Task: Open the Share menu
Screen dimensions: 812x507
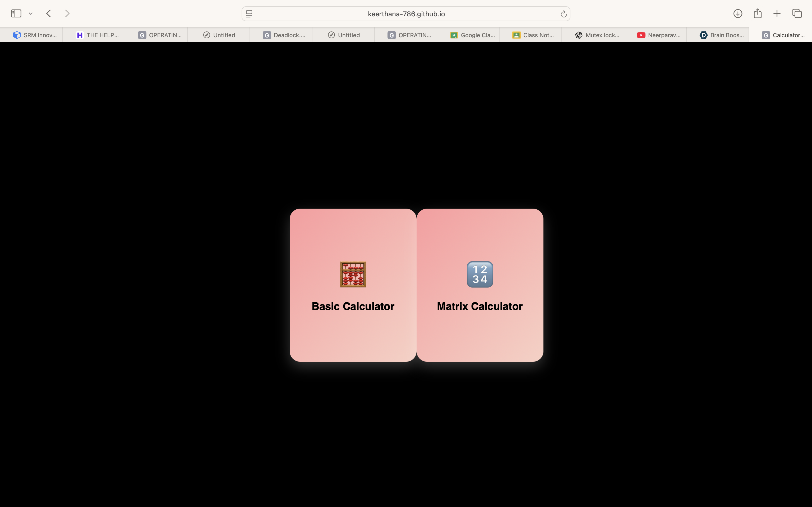Action: click(x=757, y=13)
